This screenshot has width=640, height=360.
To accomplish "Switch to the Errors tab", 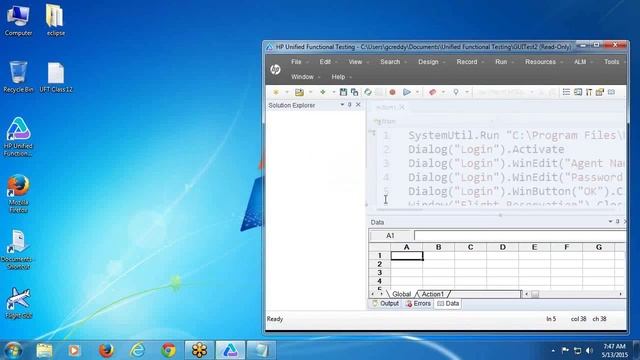I will tap(418, 304).
